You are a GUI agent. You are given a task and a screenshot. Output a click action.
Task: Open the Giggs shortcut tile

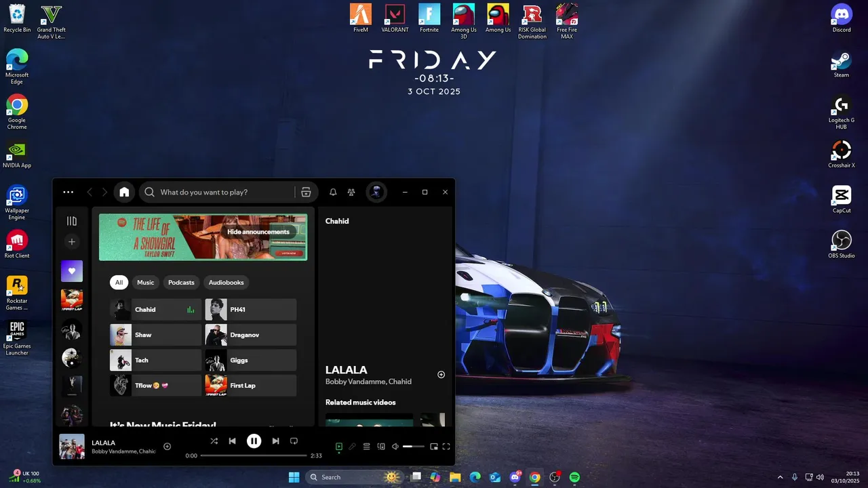click(x=250, y=360)
